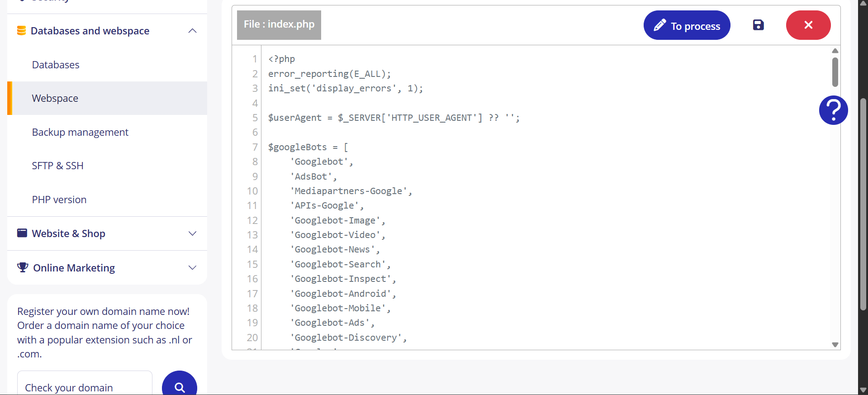Open the Databases menu item
The width and height of the screenshot is (868, 395).
(56, 65)
